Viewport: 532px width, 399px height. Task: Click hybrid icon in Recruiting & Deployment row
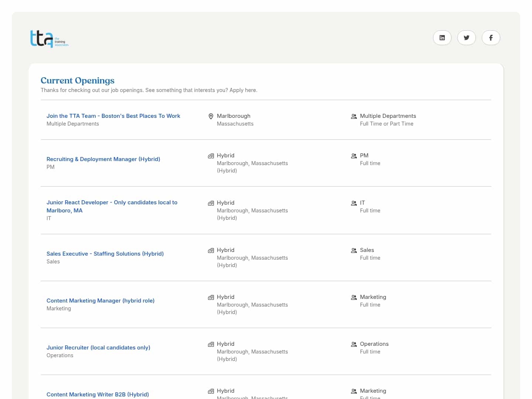point(211,156)
